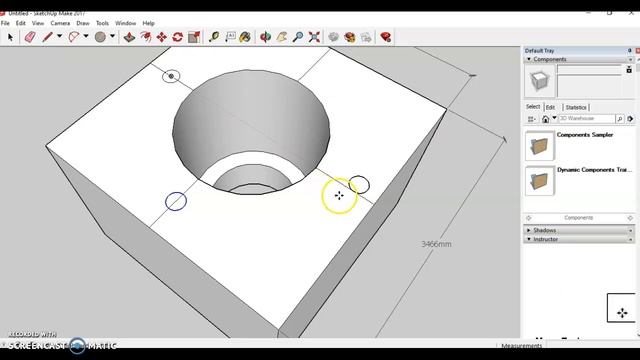Image resolution: width=640 pixels, height=360 pixels.
Task: Open the Window menu
Action: [125, 23]
